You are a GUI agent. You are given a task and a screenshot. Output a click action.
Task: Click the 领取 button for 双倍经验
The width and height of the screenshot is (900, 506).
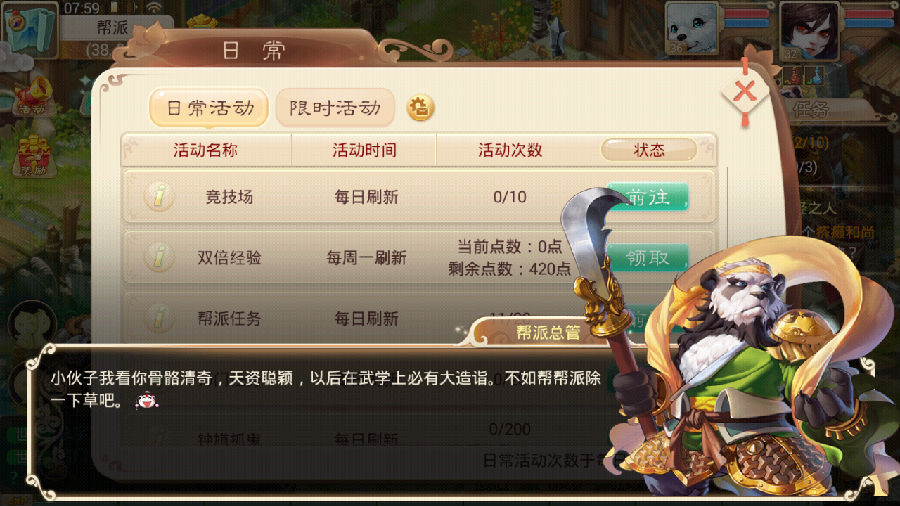647,258
